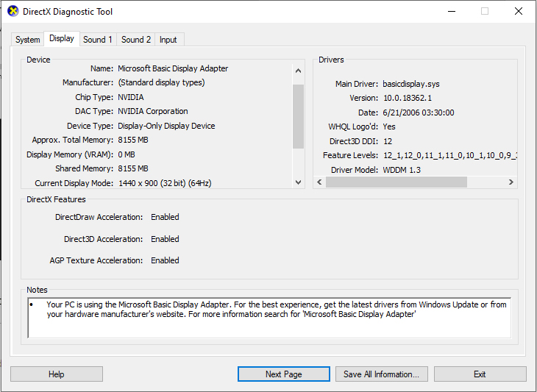Click Device panel scroll down arrow

click(x=298, y=182)
